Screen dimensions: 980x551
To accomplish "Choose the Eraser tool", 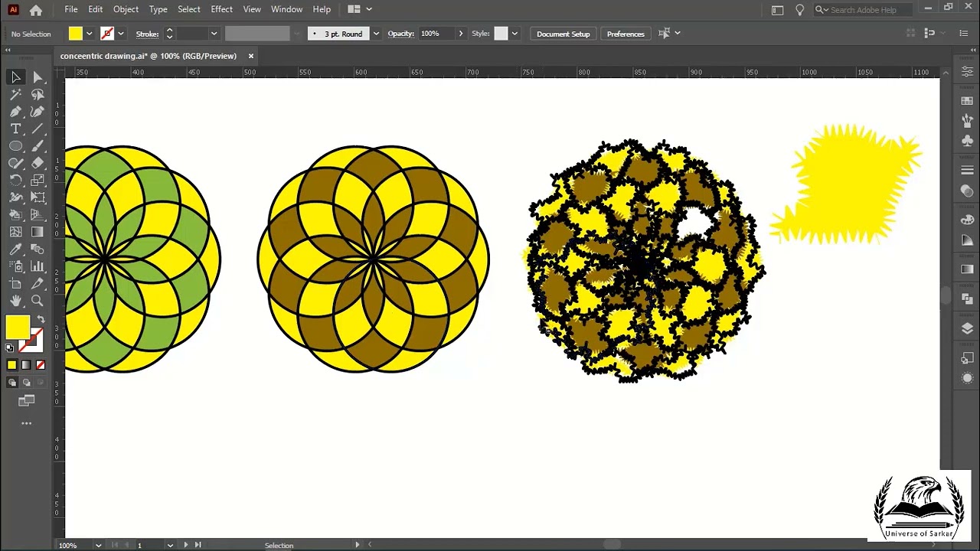I will 38,163.
